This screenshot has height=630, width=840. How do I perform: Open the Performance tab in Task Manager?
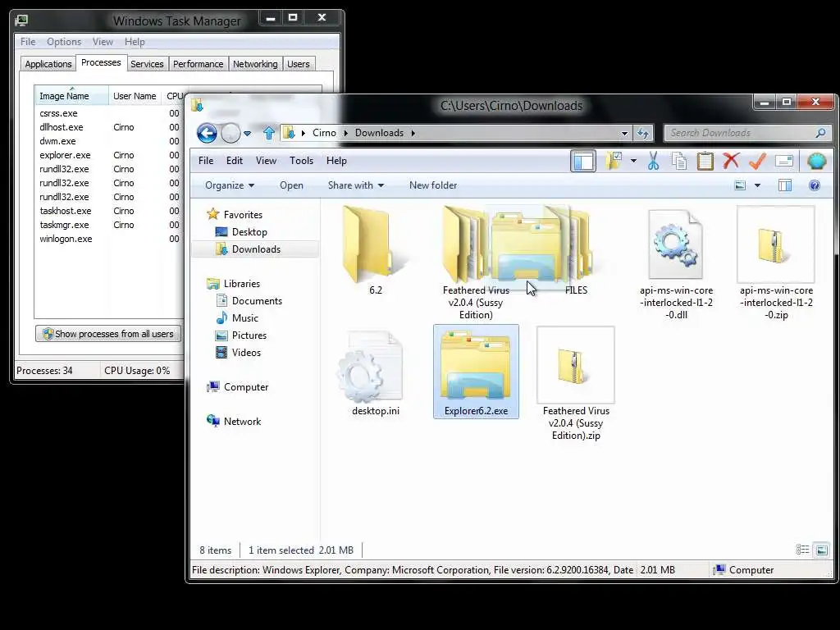(198, 64)
